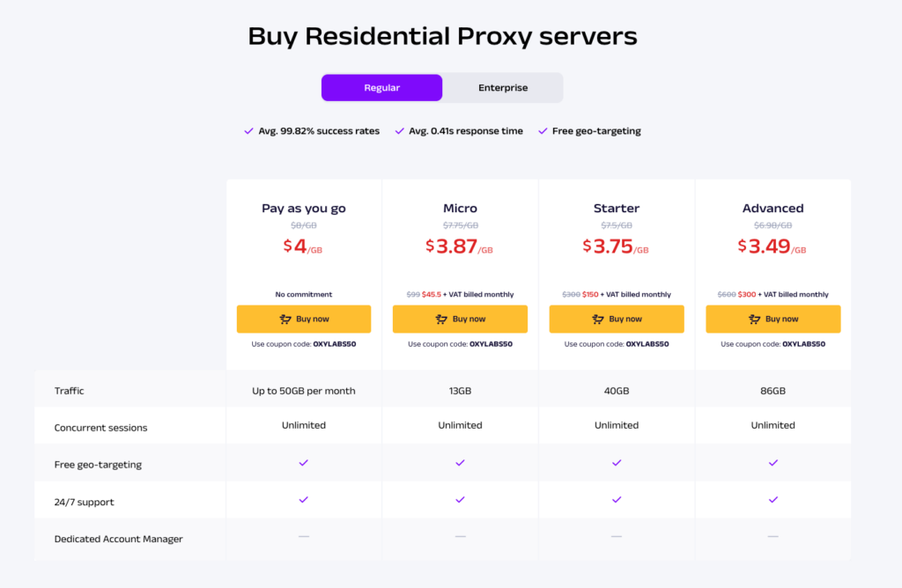Image resolution: width=902 pixels, height=588 pixels.
Task: Select the Regular pricing toggle
Action: click(382, 87)
